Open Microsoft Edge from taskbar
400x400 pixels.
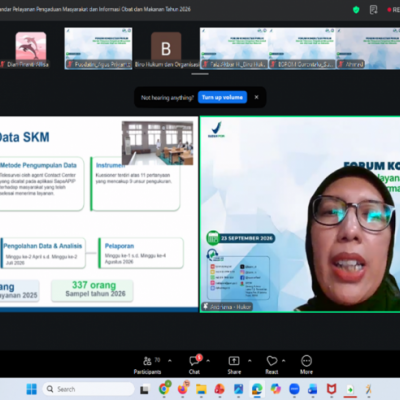(257, 389)
